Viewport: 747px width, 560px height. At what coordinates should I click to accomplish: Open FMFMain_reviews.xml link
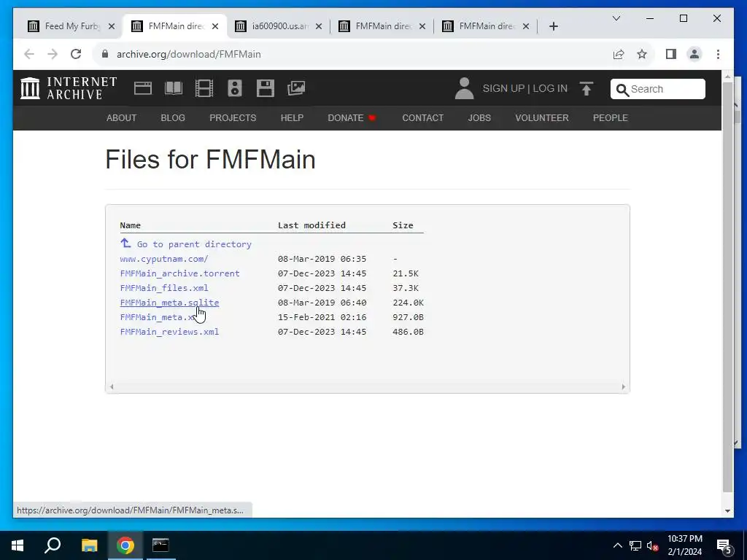(x=169, y=332)
